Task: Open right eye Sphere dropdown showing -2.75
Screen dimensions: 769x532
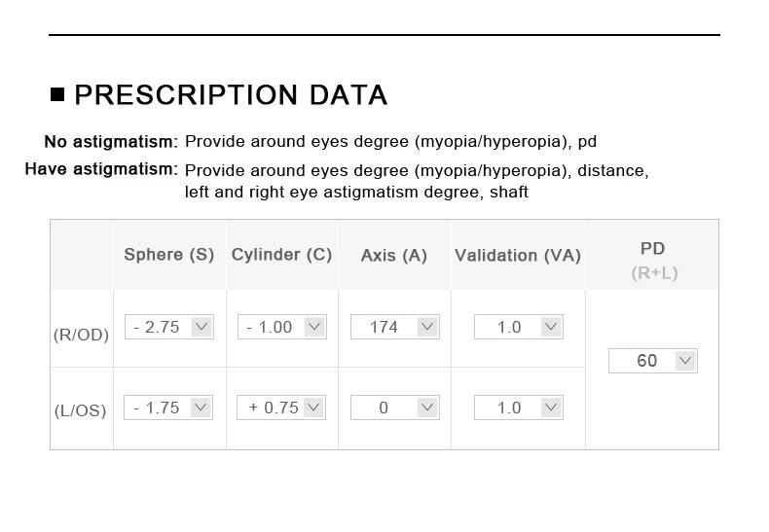Action: (x=169, y=327)
